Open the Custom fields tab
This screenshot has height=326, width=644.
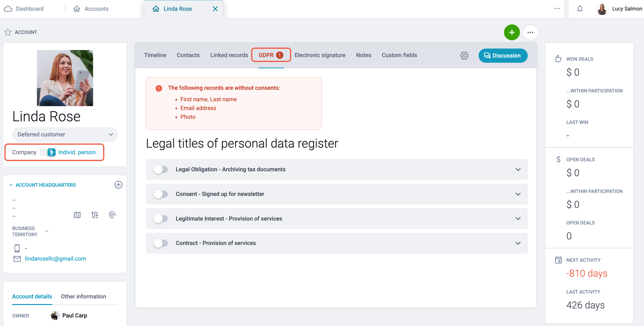399,55
